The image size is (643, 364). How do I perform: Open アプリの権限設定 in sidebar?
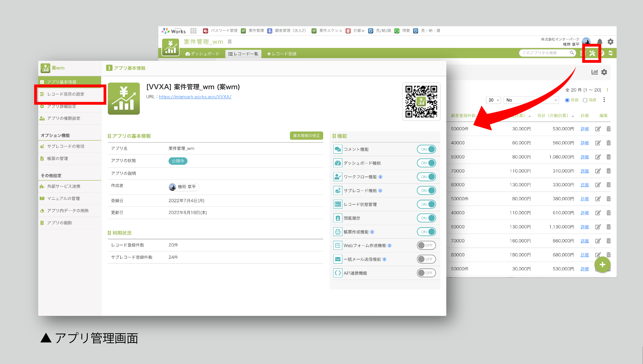70,118
